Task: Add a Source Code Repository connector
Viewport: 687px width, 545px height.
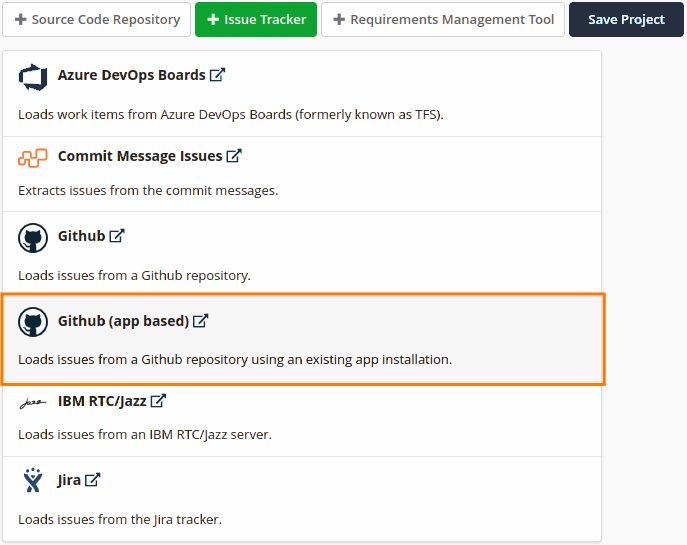Action: (x=96, y=19)
